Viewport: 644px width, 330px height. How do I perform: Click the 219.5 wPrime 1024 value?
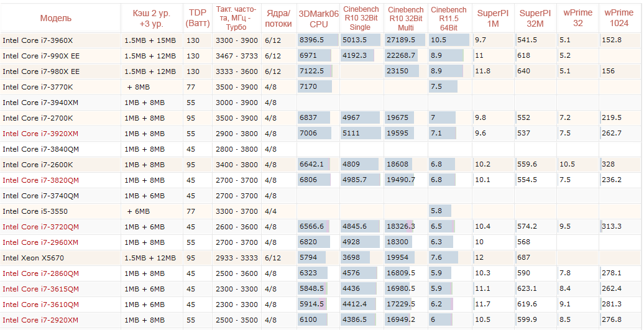[x=612, y=117]
